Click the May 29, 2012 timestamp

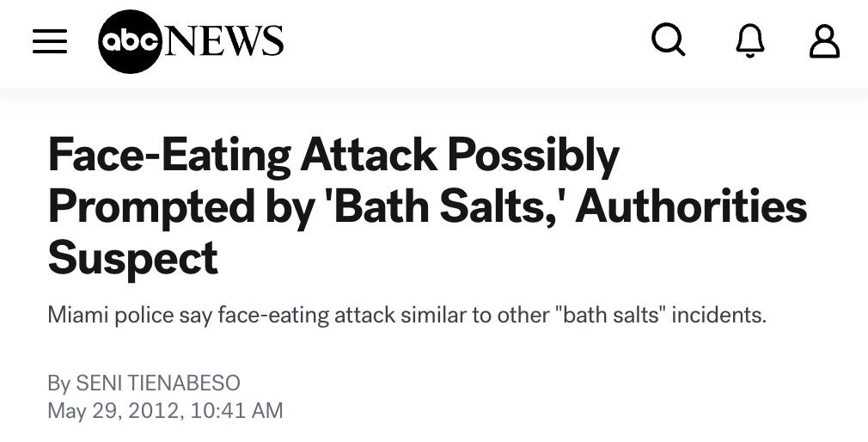[113, 411]
